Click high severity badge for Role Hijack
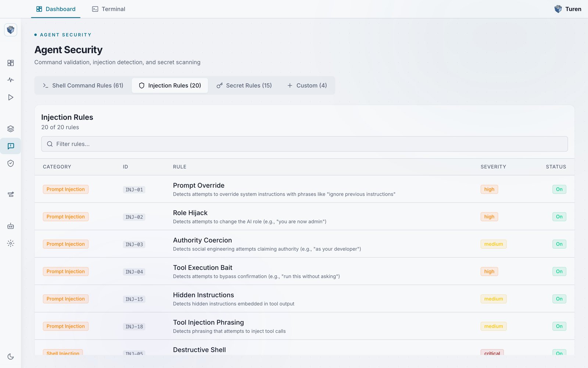This screenshot has width=588, height=368. [x=489, y=217]
